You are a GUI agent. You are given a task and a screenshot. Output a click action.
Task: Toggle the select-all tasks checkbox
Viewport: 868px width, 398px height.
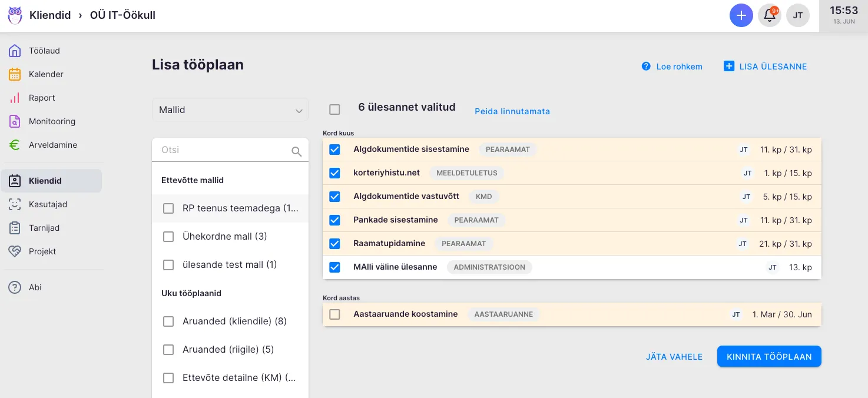[334, 110]
